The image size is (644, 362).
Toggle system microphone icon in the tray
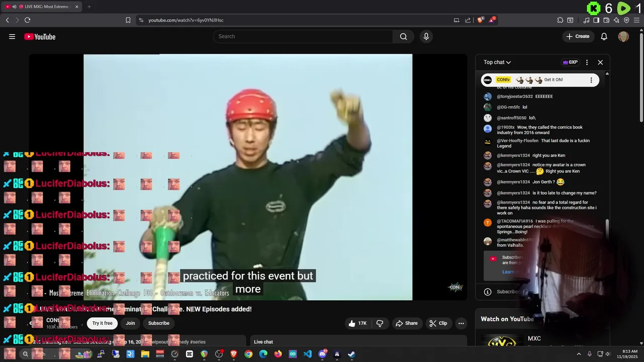click(x=589, y=354)
